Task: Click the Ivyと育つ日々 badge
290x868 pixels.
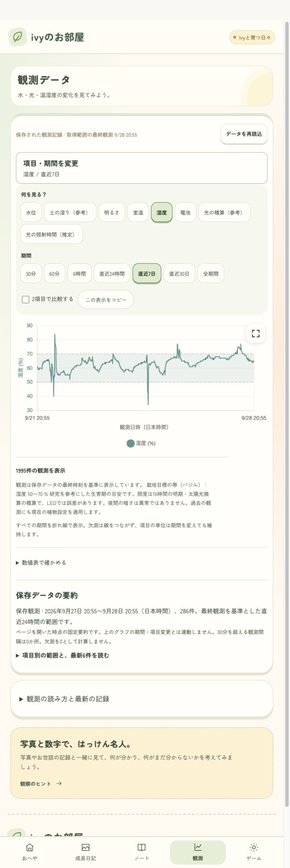Action: tap(252, 37)
